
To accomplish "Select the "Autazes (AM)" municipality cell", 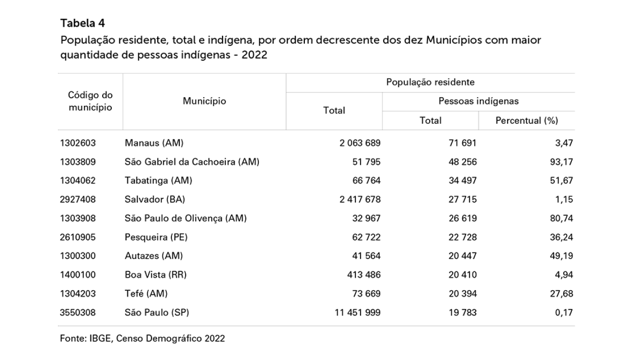I will click(x=154, y=256).
